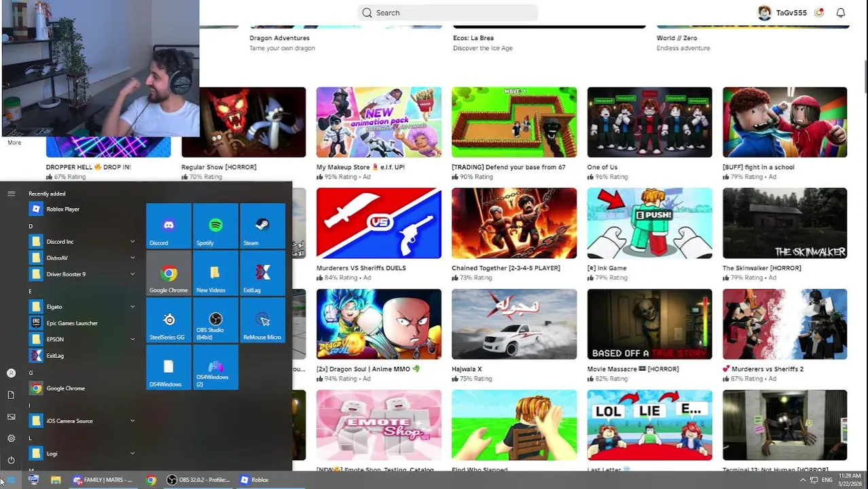Click the ENG language indicator
The height and width of the screenshot is (489, 868).
pyautogui.click(x=827, y=479)
